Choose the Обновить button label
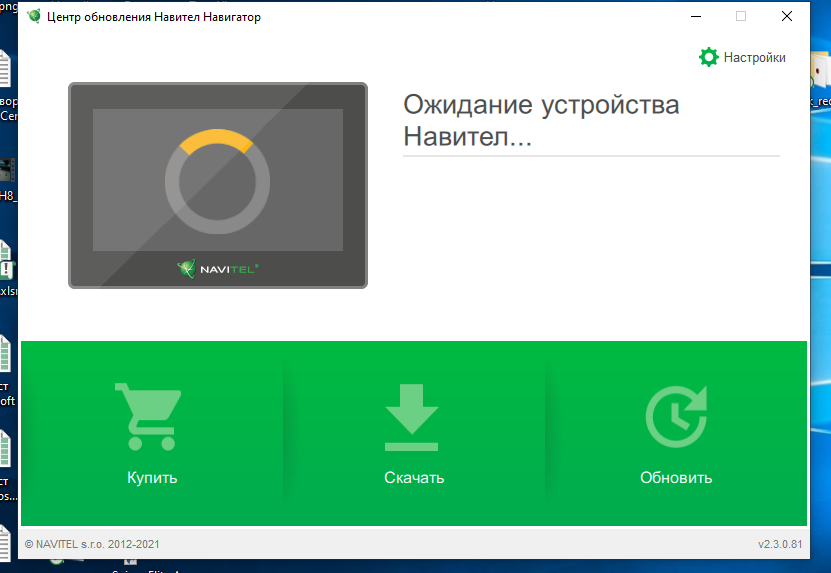The height and width of the screenshot is (573, 831). tap(676, 478)
